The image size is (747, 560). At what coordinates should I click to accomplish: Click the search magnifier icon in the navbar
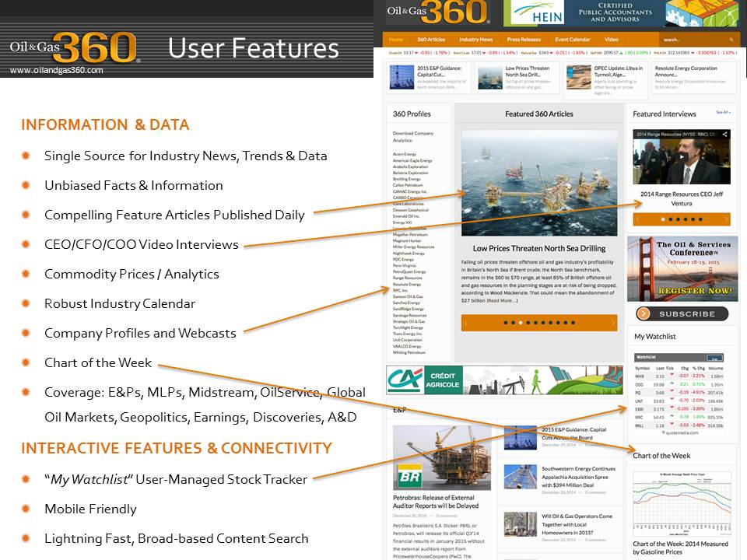point(731,39)
